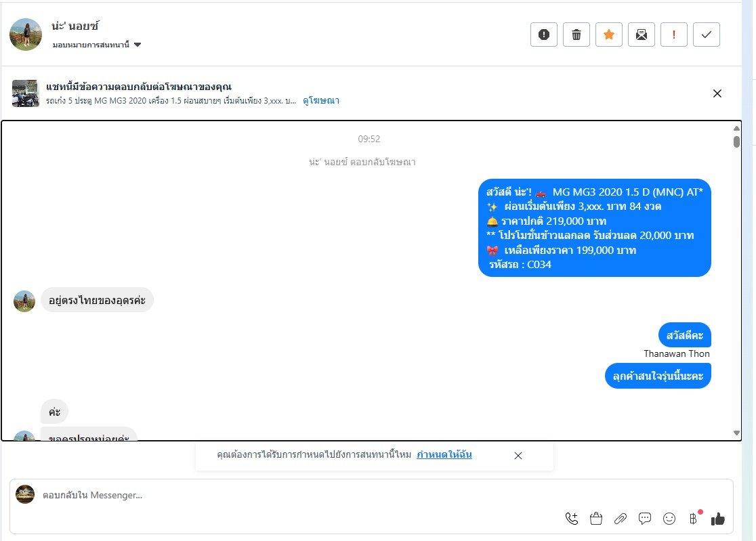
Task: Open the ดูโฆษณา ad link
Action: (321, 101)
